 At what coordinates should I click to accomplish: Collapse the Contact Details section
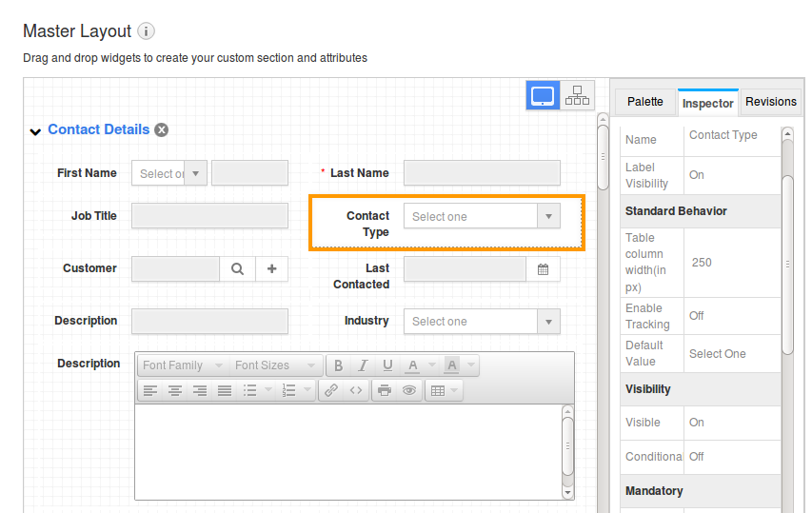pyautogui.click(x=35, y=131)
